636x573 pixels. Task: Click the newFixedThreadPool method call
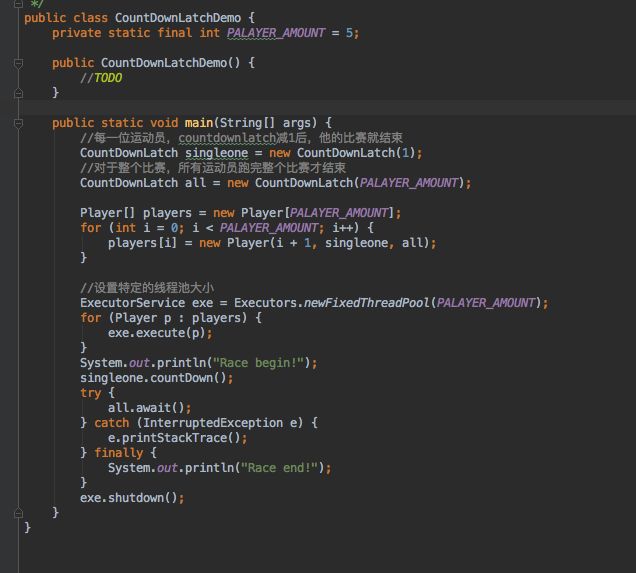point(367,303)
